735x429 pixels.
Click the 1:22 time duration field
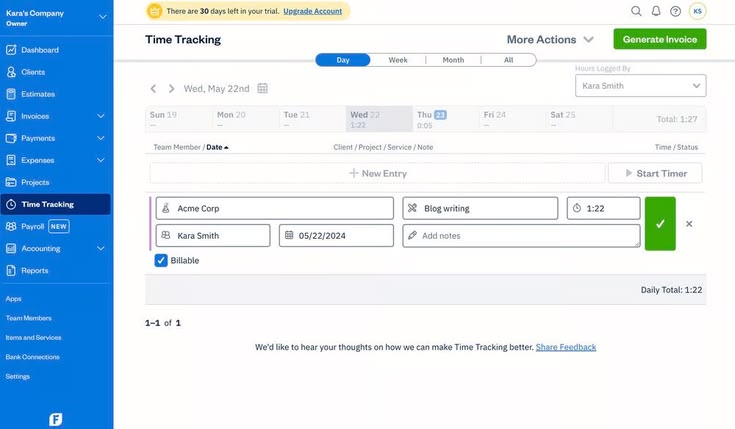[603, 208]
